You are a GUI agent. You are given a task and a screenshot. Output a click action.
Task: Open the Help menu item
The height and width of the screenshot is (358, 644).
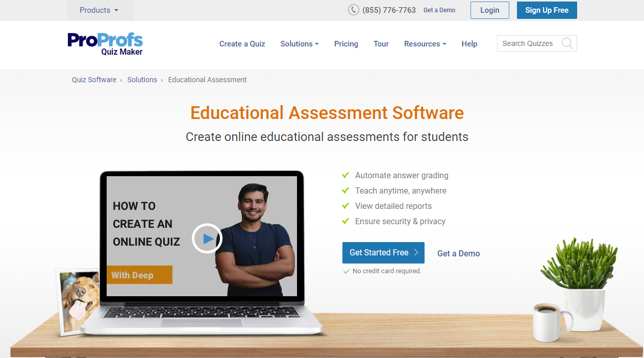coord(469,44)
